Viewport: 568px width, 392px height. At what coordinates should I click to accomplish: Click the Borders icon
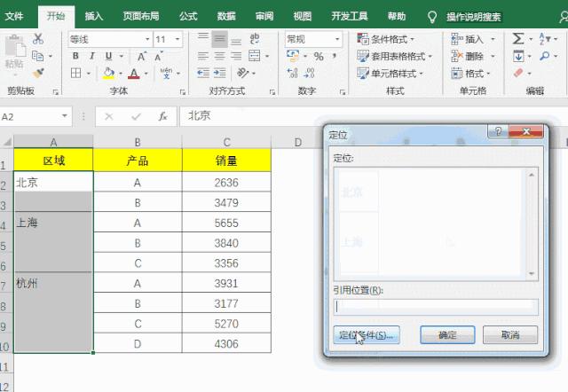(x=75, y=73)
